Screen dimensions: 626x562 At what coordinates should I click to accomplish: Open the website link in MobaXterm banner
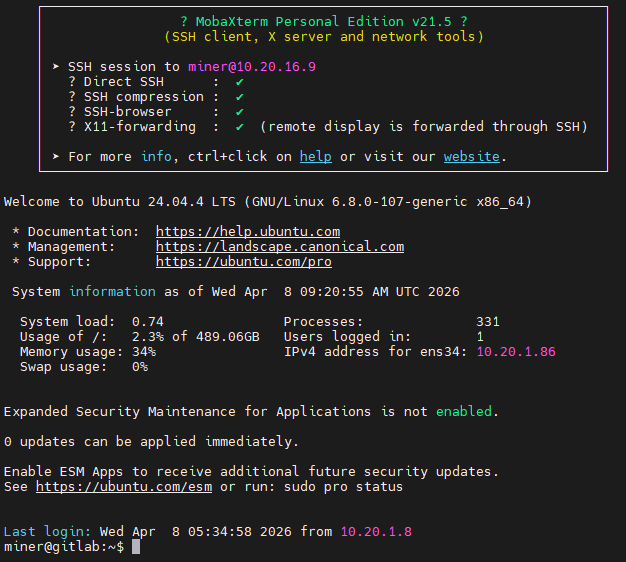pos(471,156)
